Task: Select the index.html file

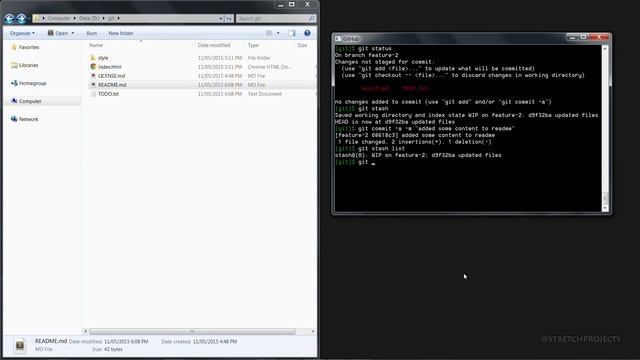Action: click(x=109, y=67)
